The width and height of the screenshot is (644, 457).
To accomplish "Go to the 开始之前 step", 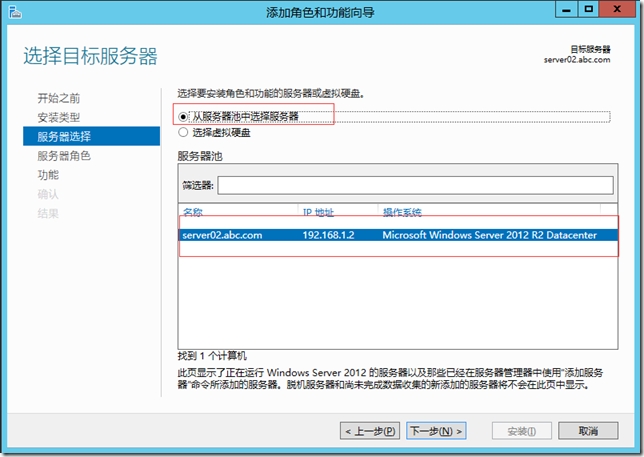I will coord(59,98).
